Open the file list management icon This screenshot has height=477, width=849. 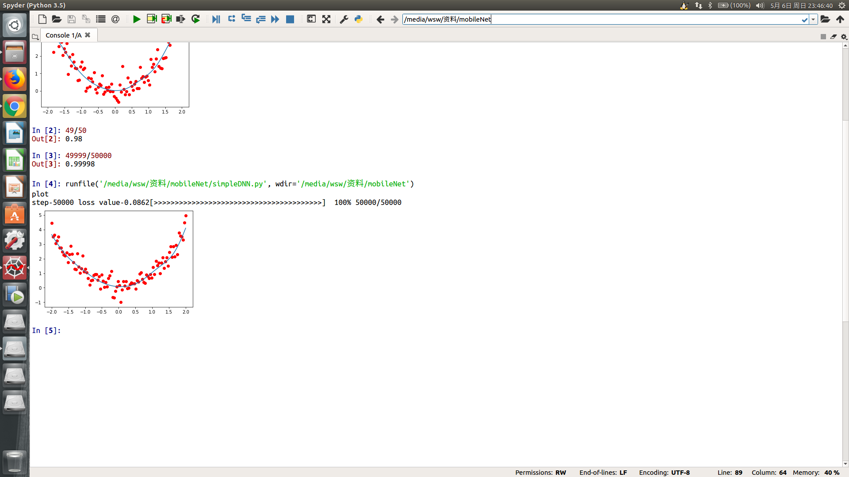pyautogui.click(x=101, y=19)
